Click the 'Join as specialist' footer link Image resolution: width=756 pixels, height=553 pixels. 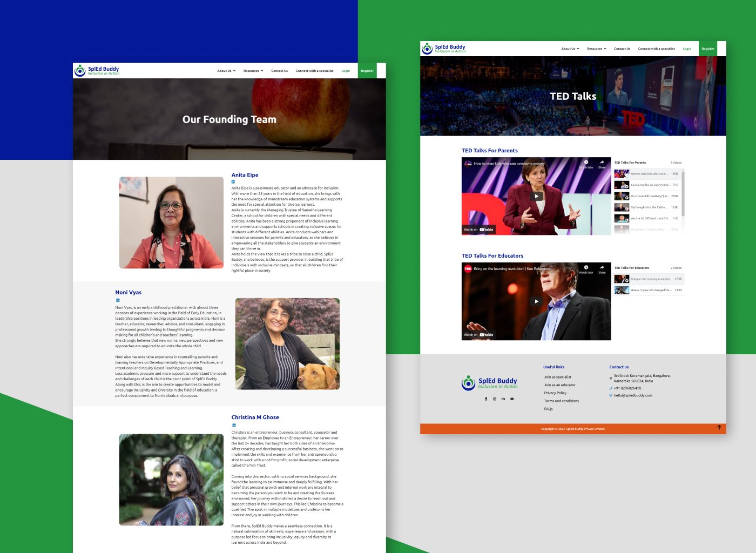(557, 377)
